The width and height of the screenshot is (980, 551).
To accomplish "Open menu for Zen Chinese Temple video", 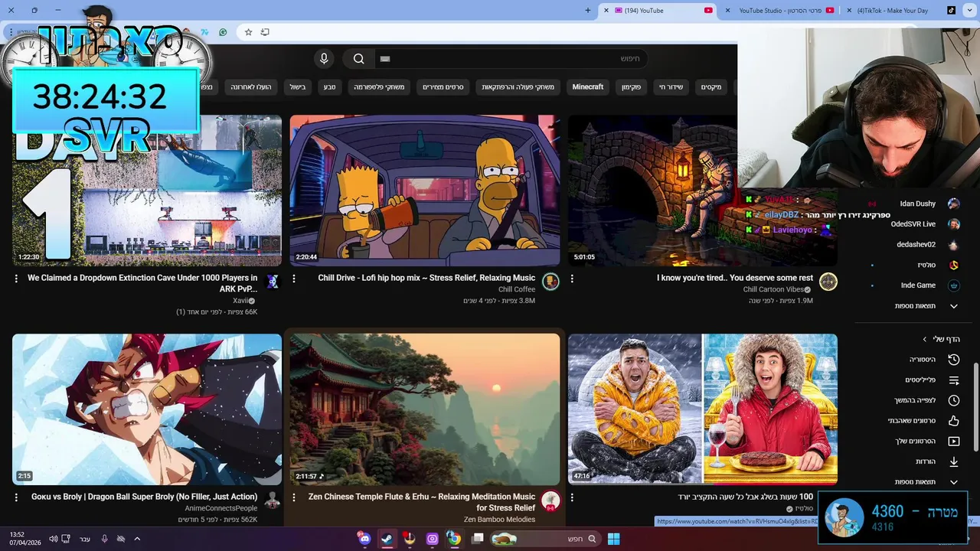I will 294,497.
